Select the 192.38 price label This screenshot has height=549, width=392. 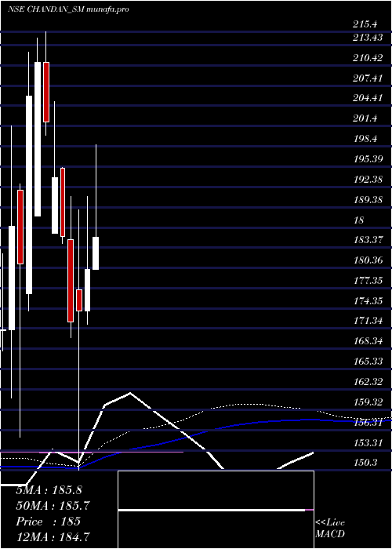click(x=368, y=180)
